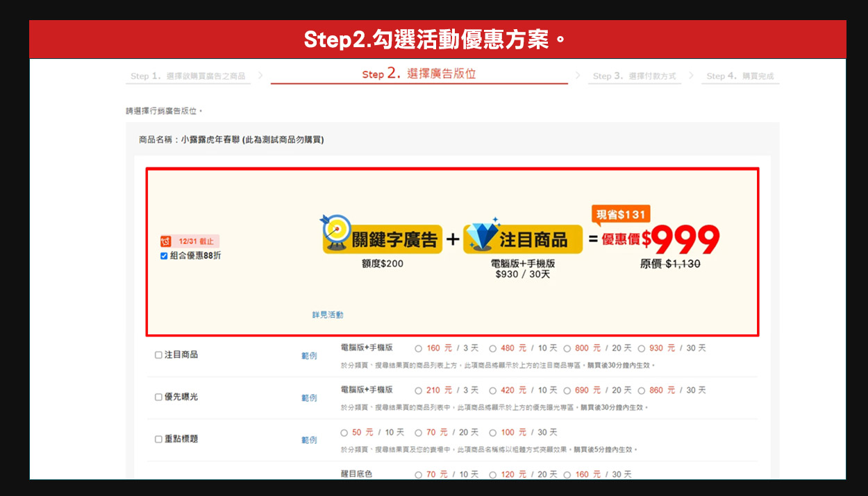Click the target icon for 關鍵字廣告
Screen dimensions: 868x496
pos(335,233)
